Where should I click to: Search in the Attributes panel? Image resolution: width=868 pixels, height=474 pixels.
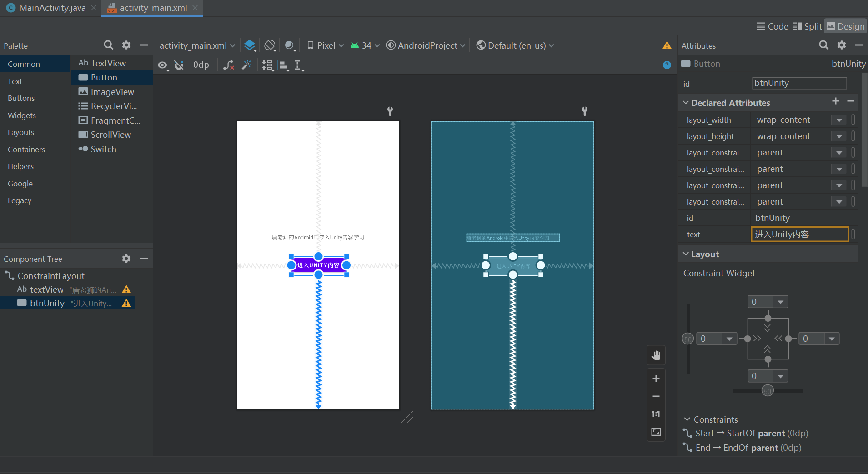(823, 45)
